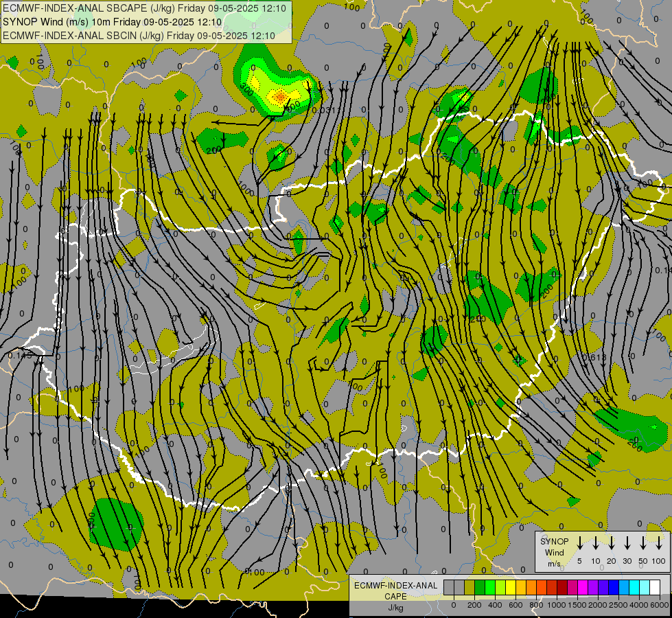Click the 'SYNOP' label in wind legend
The height and width of the screenshot is (618, 672).
tap(554, 541)
